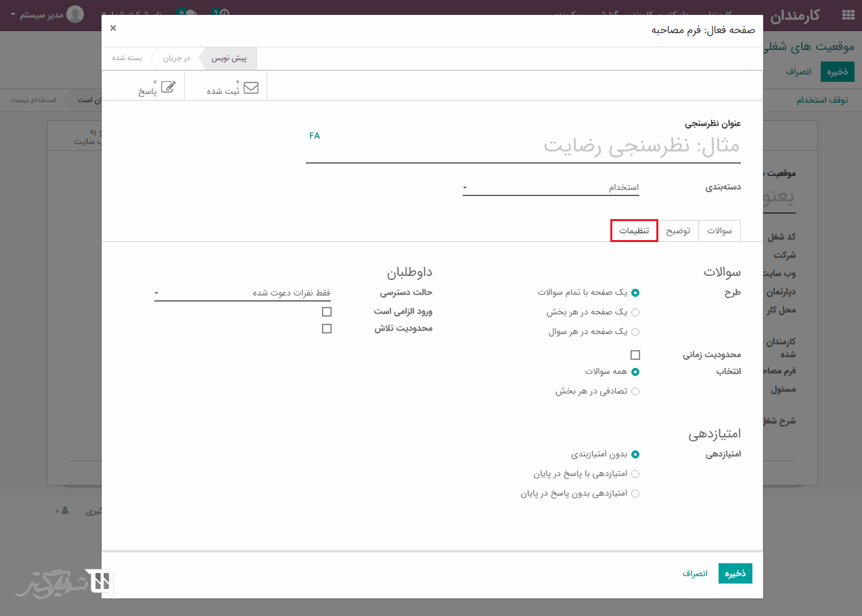
Task: Toggle the محدودیت تلاش attempts limit checkbox
Action: tap(327, 329)
